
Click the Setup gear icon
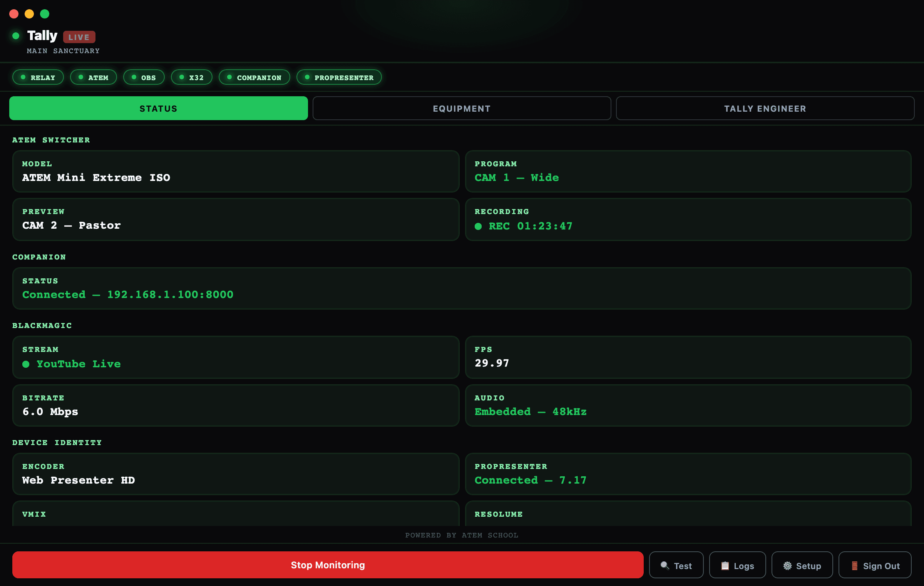click(788, 565)
